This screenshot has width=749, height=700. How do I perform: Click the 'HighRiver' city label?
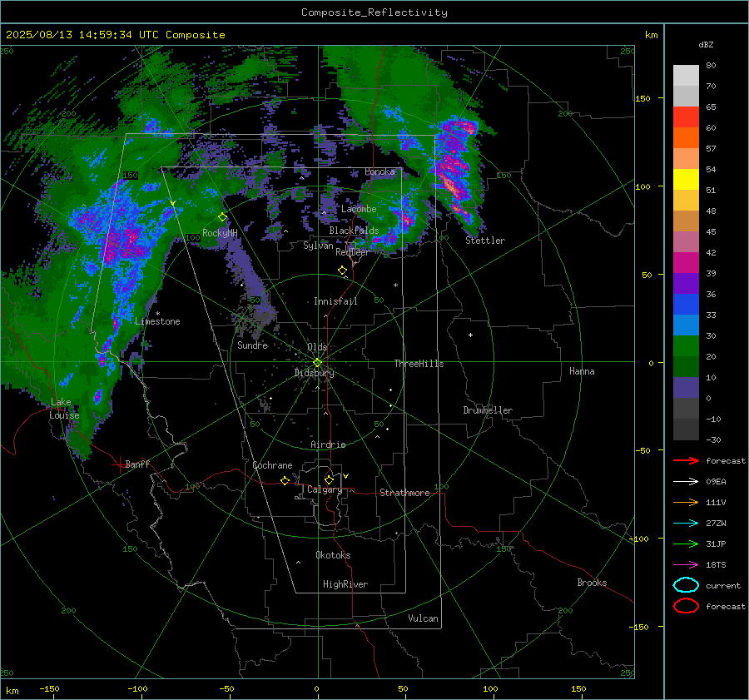(345, 584)
